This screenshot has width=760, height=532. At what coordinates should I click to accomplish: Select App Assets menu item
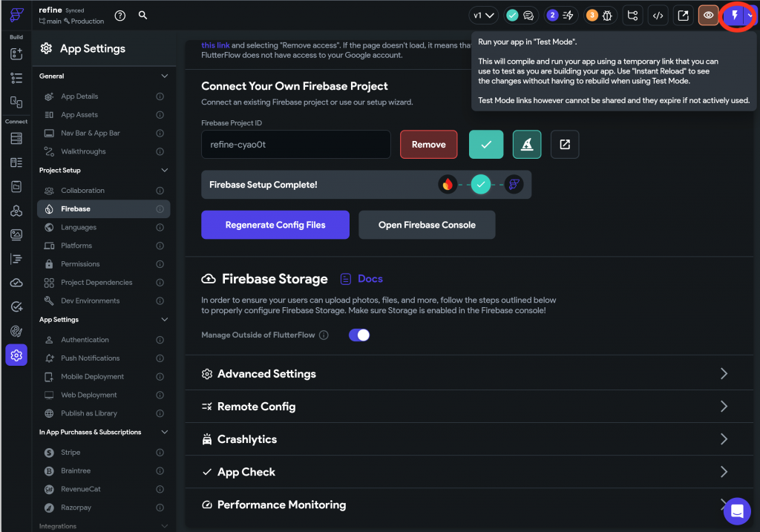click(104, 115)
